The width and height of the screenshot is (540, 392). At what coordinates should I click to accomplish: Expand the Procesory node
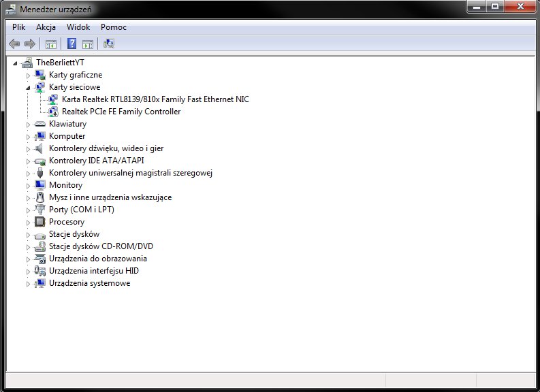coord(28,223)
